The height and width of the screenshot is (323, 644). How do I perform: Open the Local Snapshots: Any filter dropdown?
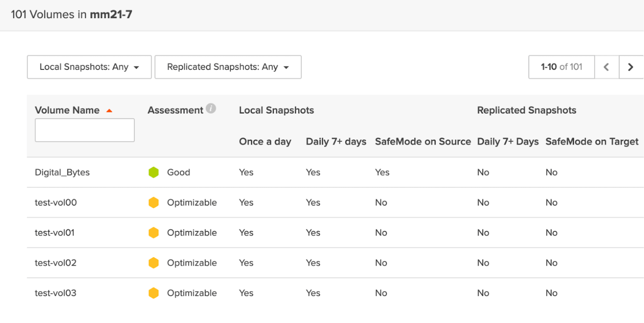click(x=89, y=67)
